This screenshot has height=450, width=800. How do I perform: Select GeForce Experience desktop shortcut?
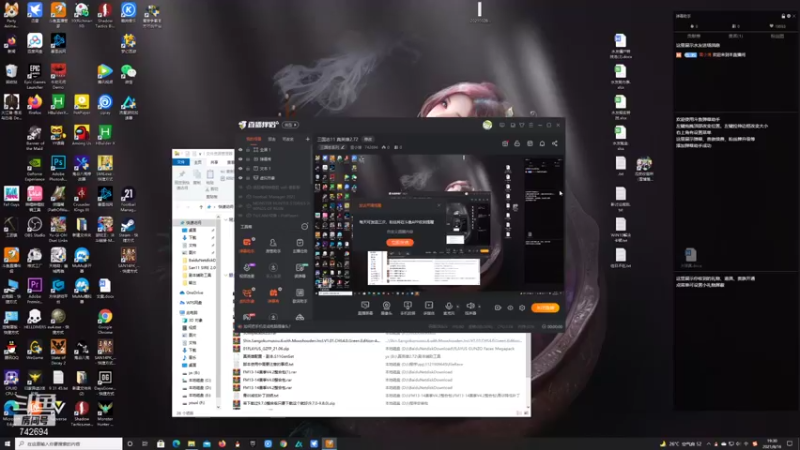(35, 167)
